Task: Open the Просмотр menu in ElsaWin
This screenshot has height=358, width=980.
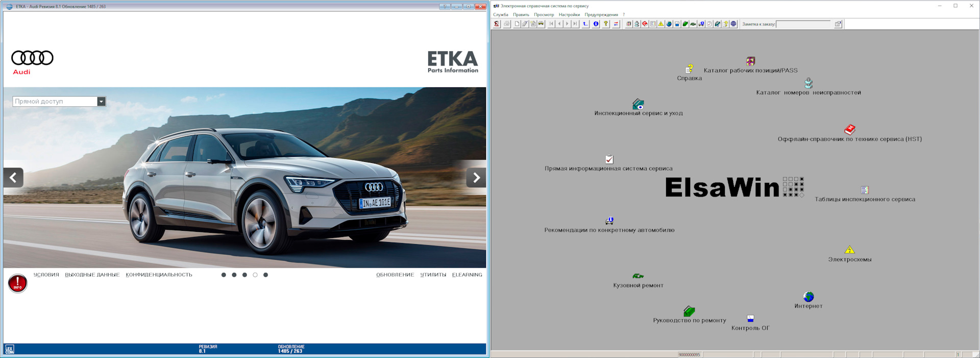Action: tap(544, 15)
